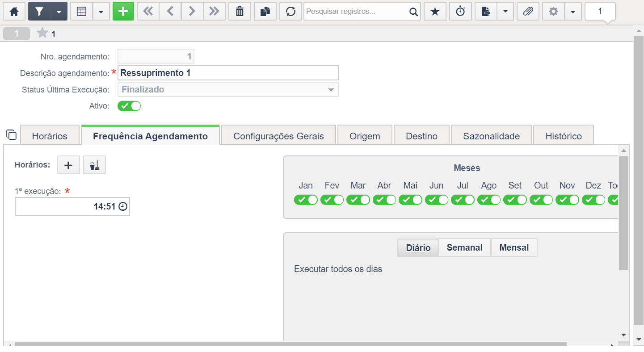Viewport: 644px width, 352px height.
Task: Click the magnifier search icon
Action: tap(414, 12)
